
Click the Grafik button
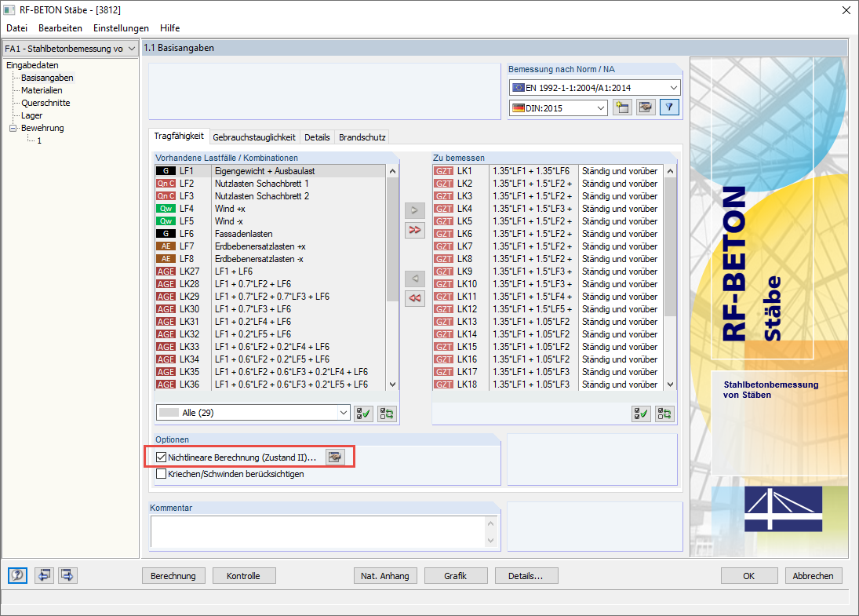point(455,576)
